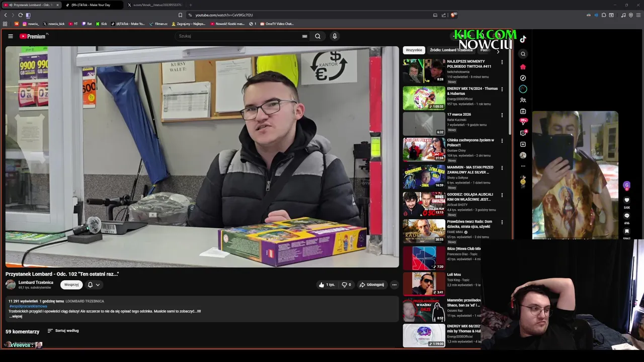Screen dimensions: 644x362
Task: Go back in browser history
Action: click(x=6, y=15)
